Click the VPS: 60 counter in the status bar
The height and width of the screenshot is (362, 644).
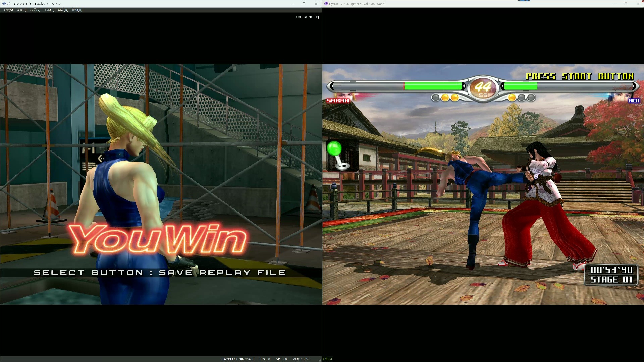click(282, 359)
